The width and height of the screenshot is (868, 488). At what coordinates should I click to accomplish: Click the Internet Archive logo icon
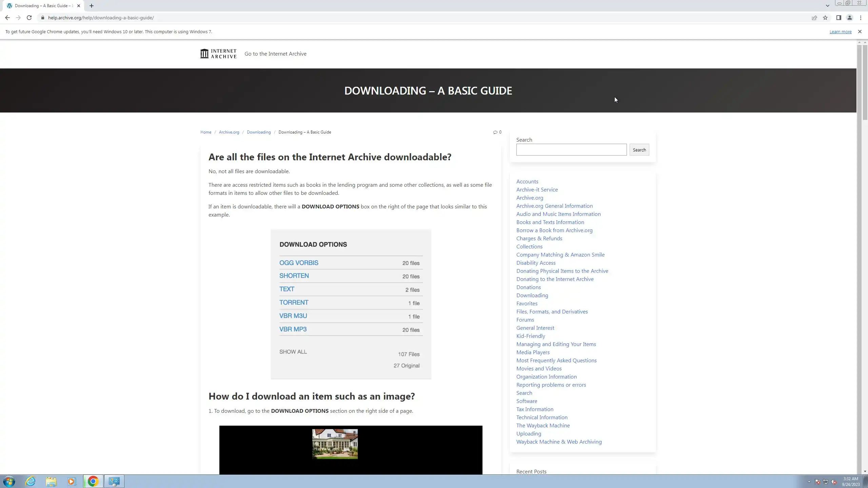204,54
